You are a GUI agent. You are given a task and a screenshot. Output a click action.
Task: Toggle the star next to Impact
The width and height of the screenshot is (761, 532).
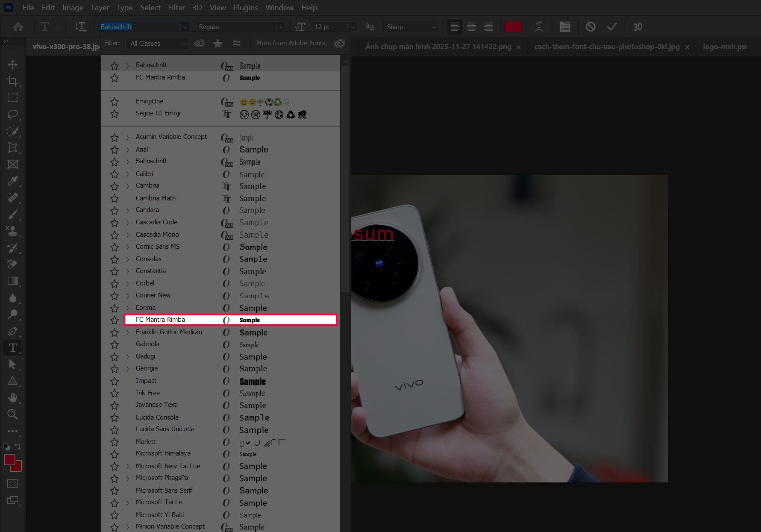tap(114, 381)
